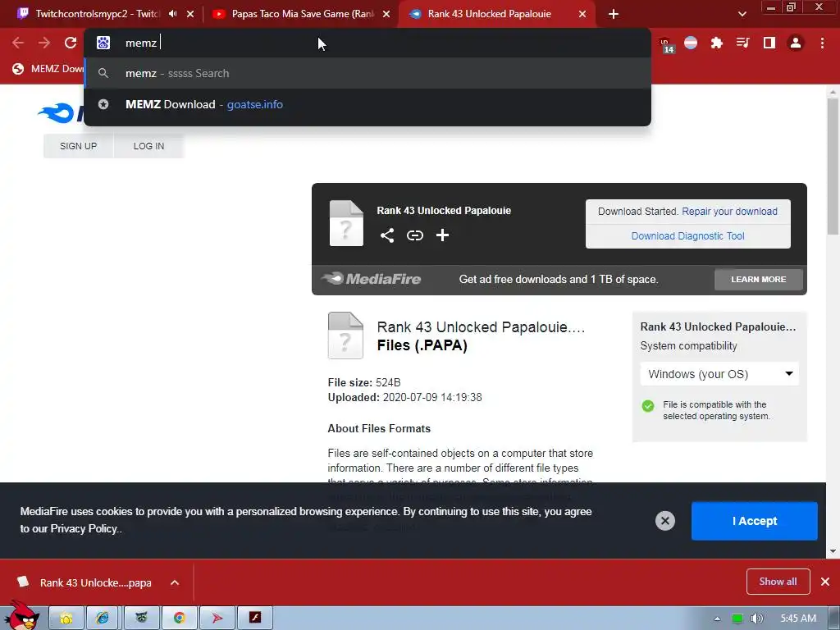Open Chrome from the taskbar
Viewport: 840px width, 630px height.
[179, 618]
